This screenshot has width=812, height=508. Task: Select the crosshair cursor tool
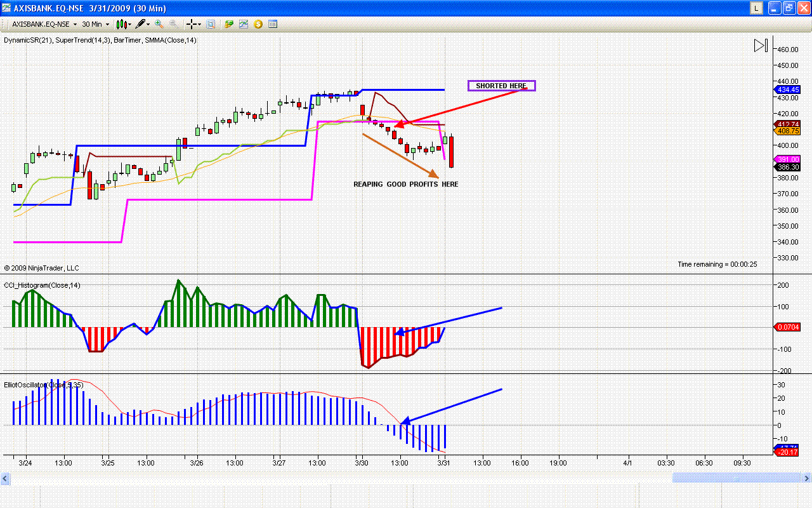click(x=193, y=24)
